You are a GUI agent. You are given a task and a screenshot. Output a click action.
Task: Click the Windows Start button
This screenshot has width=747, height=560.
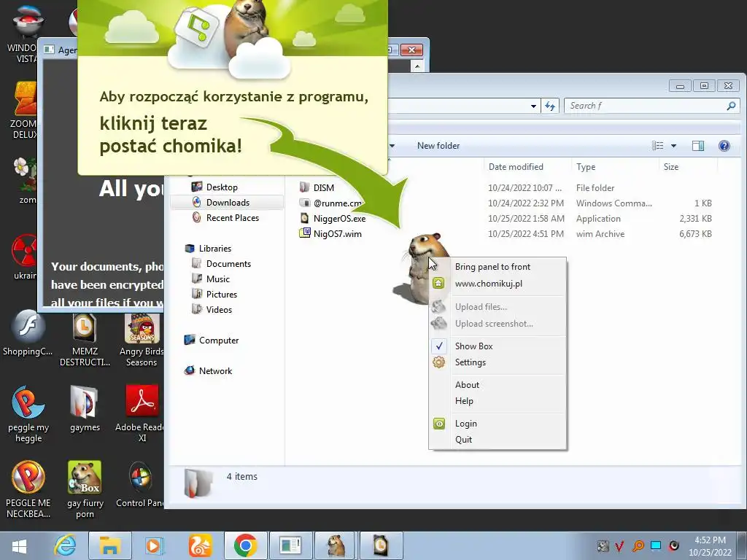[20, 546]
